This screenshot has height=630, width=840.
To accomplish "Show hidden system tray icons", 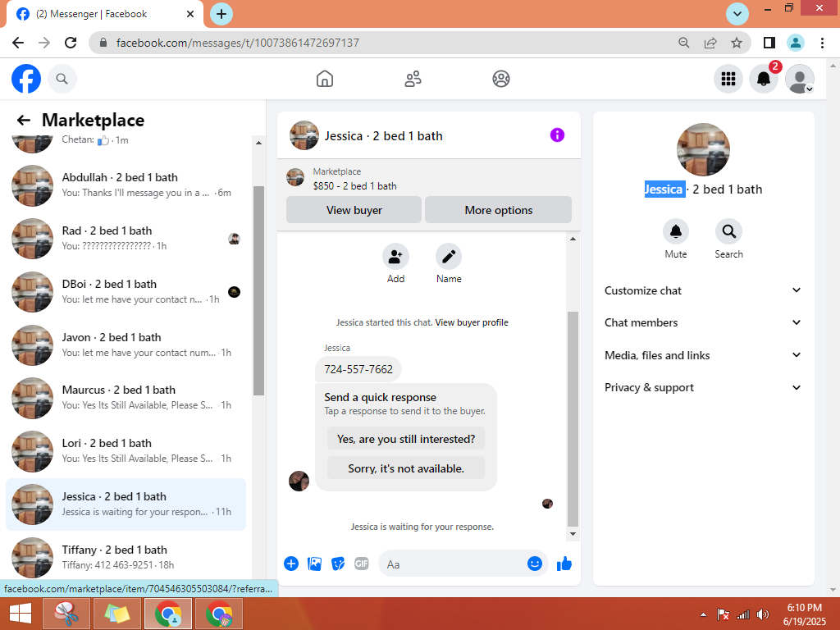I will [703, 614].
